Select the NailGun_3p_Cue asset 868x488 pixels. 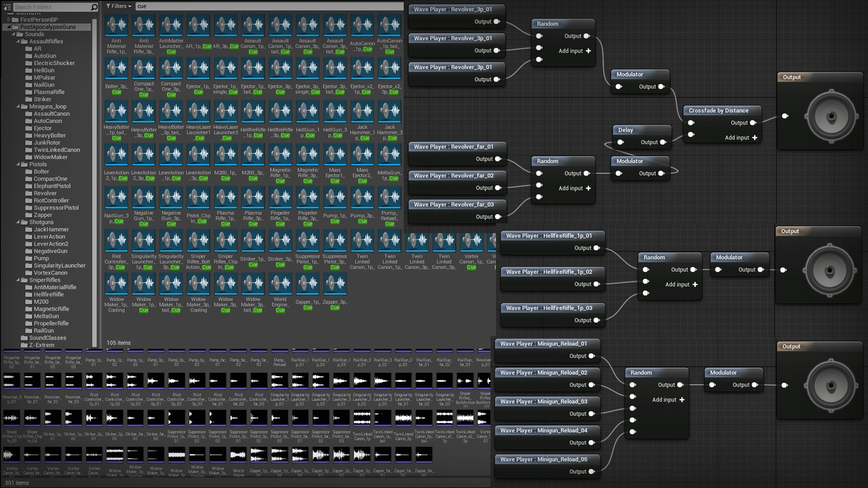(117, 206)
